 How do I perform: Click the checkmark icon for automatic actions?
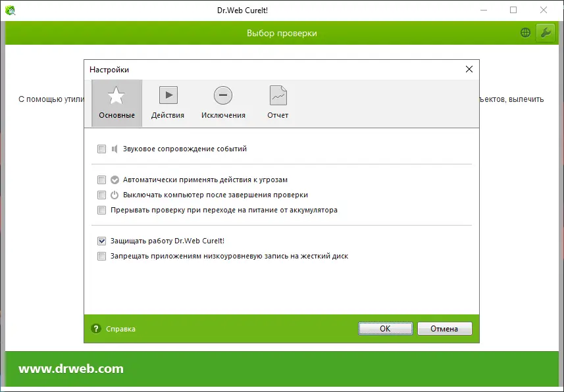click(115, 180)
